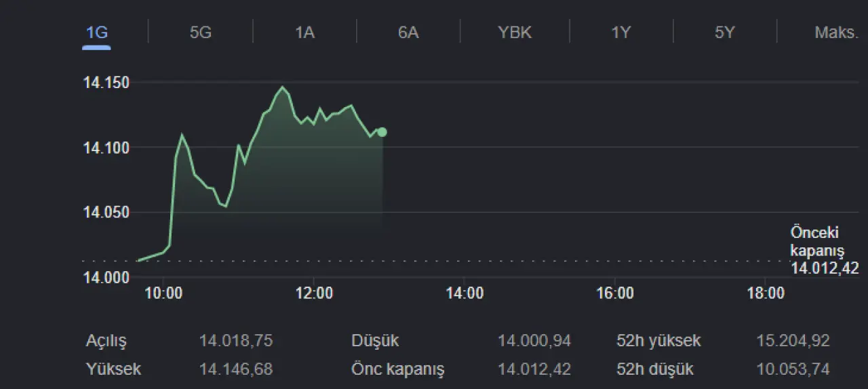Click the Düşük value 14.000,94
Screen dimensions: 868x389
(534, 340)
